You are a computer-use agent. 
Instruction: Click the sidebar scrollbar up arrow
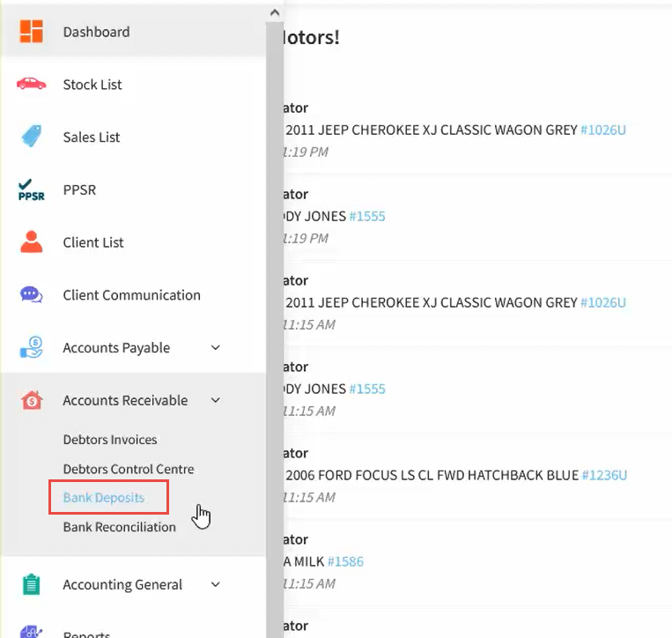274,13
